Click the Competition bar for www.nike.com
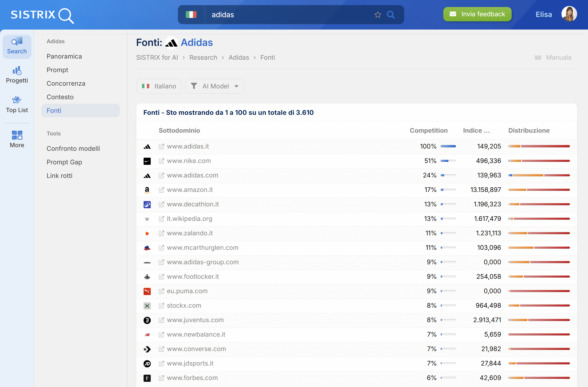 448,161
